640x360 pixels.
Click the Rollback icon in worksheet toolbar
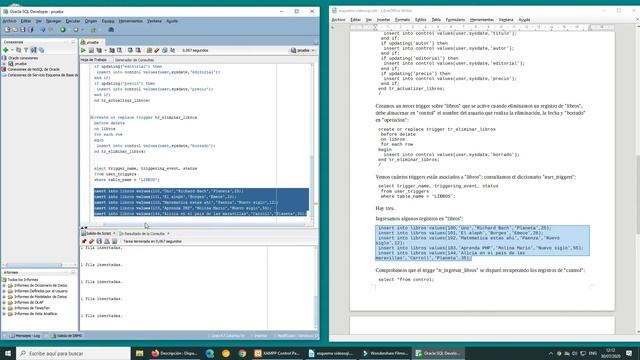pos(138,50)
